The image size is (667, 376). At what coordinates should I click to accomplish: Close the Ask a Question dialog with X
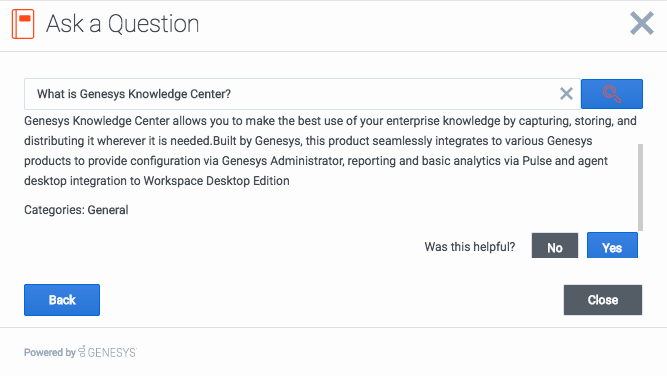[641, 23]
